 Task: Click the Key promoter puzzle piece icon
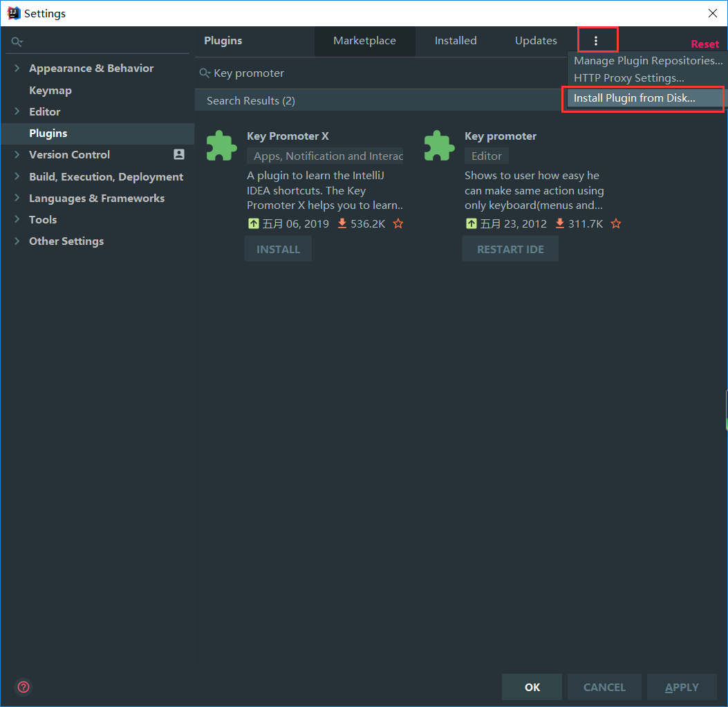tap(440, 146)
